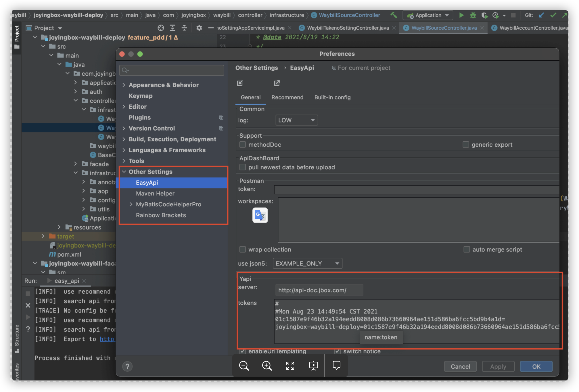This screenshot has width=579, height=392.
Task: Toggle switch notice checkbox
Action: (x=338, y=351)
